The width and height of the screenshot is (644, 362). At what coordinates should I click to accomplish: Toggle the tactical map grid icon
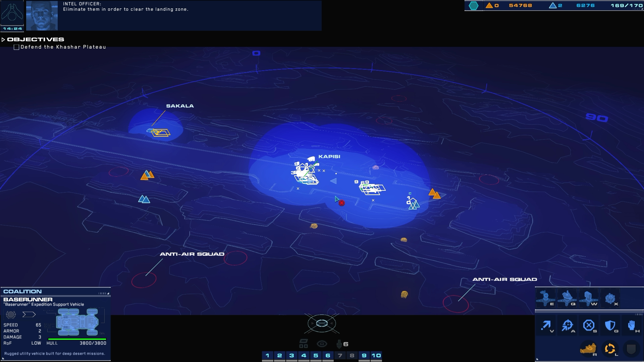click(303, 344)
